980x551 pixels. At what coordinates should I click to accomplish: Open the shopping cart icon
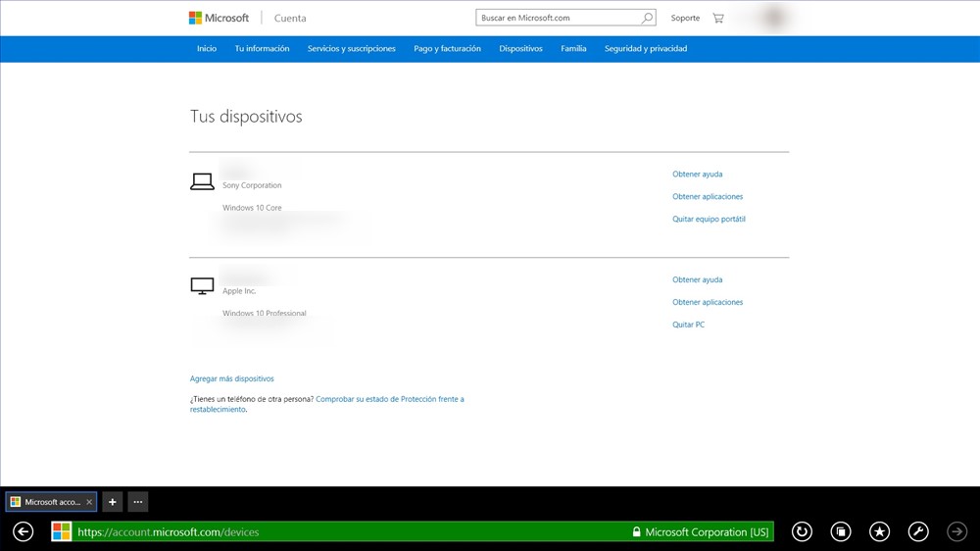click(718, 18)
